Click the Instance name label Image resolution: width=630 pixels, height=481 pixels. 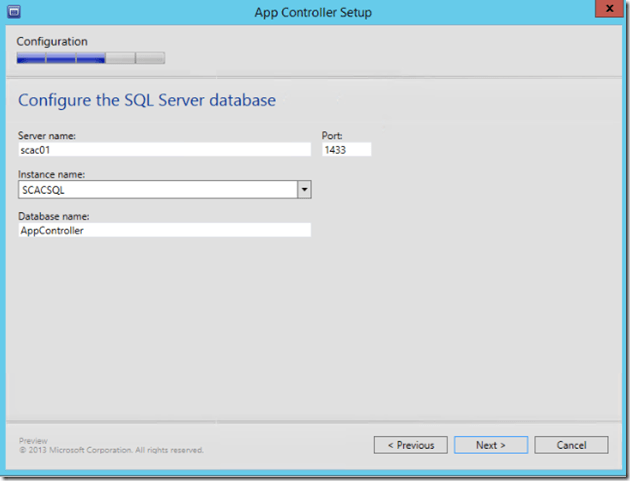pyautogui.click(x=52, y=174)
